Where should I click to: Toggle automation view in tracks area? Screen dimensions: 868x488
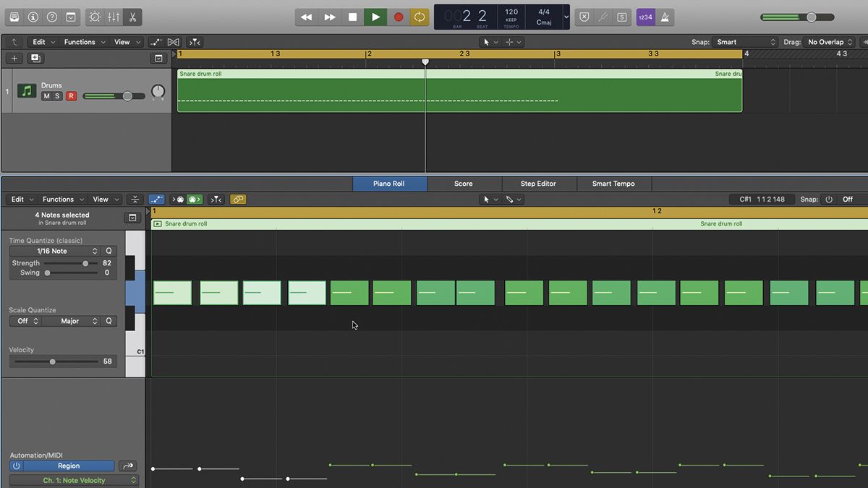coord(156,42)
